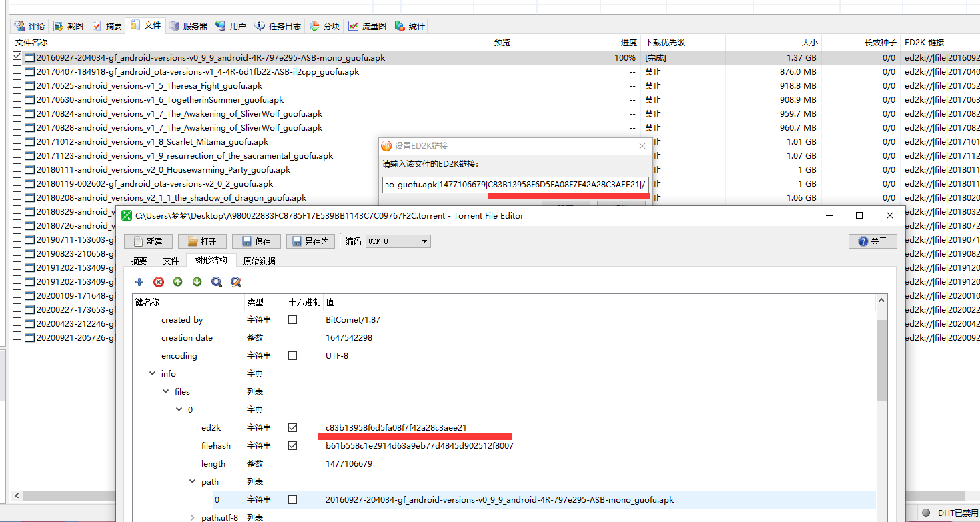This screenshot has height=522, width=980.
Task: Click the magnifier search icon in tree toolbar
Action: 217,282
